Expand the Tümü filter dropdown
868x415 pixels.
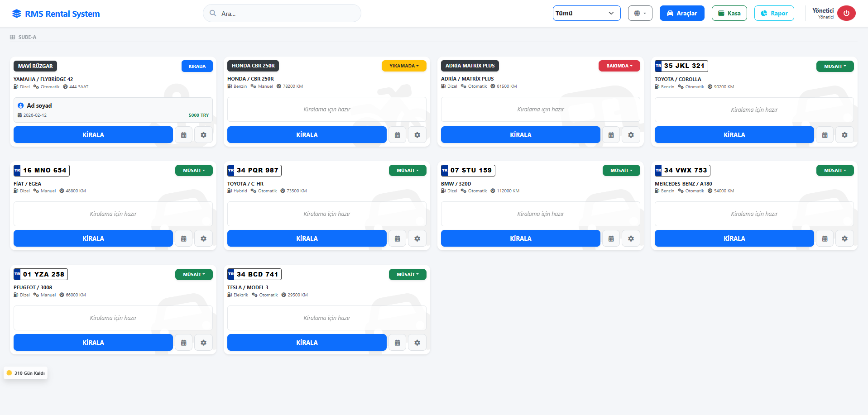[x=586, y=13]
